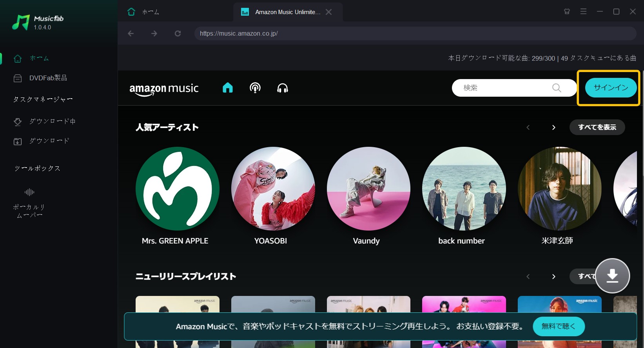Image resolution: width=644 pixels, height=348 pixels.
Task: Click すべてを表示 for 人気アーティスト
Action: 597,127
